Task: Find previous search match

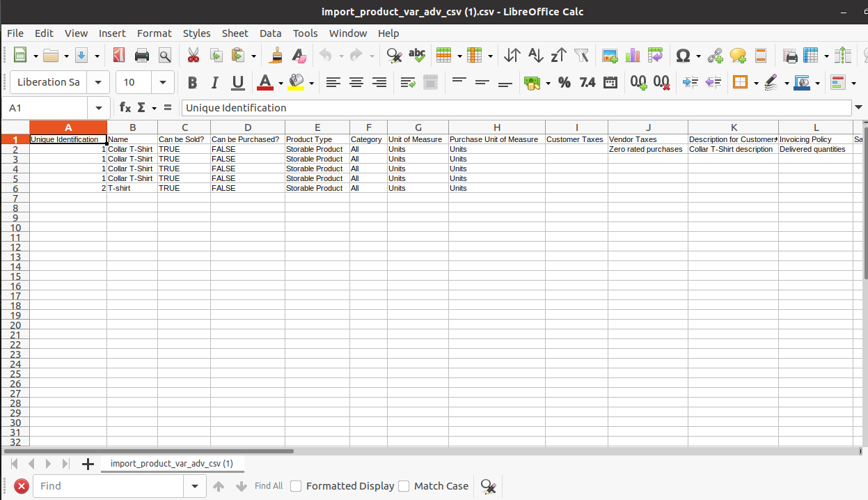Action: [x=219, y=486]
